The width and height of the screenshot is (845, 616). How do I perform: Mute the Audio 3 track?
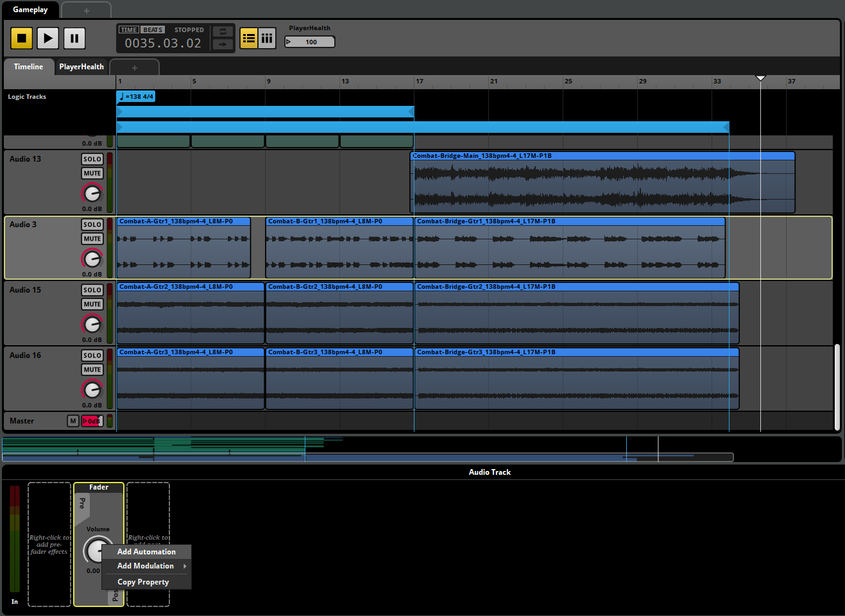(x=92, y=239)
